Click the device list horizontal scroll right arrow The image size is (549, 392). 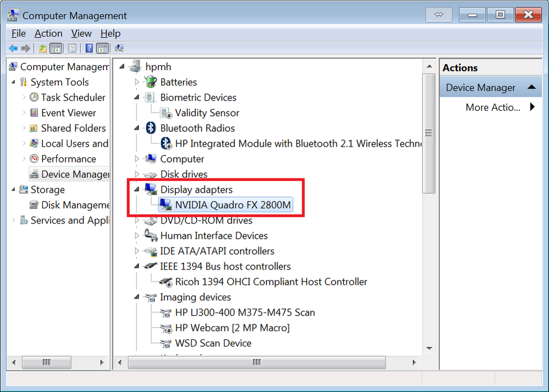(414, 362)
